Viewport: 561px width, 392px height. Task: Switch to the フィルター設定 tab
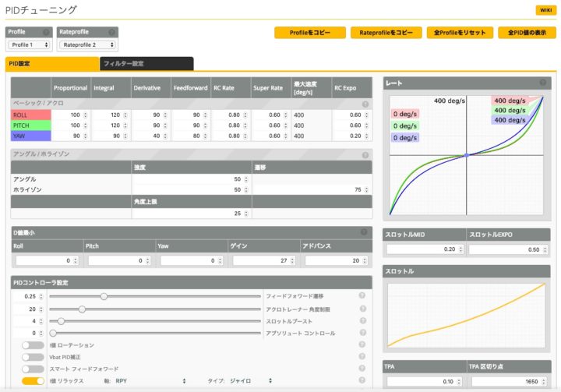[146, 64]
